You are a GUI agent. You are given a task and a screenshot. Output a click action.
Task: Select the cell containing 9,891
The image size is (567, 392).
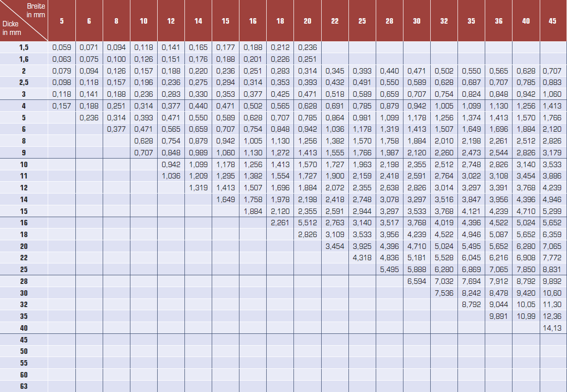498,316
